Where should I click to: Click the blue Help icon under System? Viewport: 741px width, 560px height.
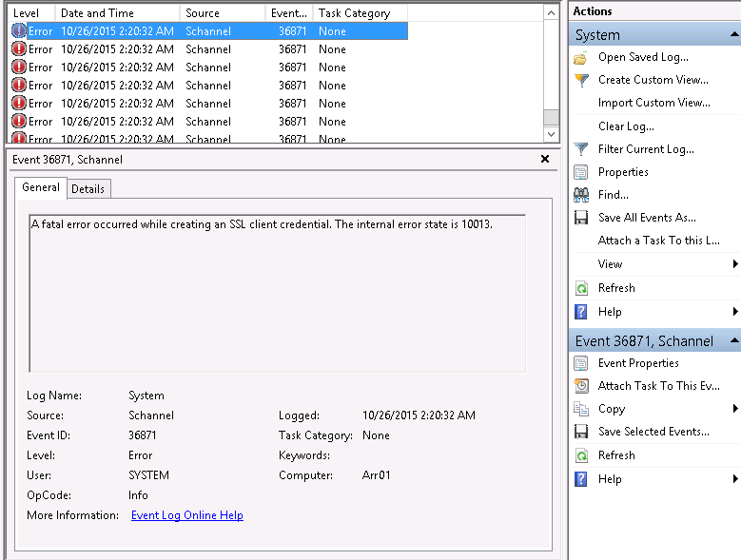[x=581, y=312]
